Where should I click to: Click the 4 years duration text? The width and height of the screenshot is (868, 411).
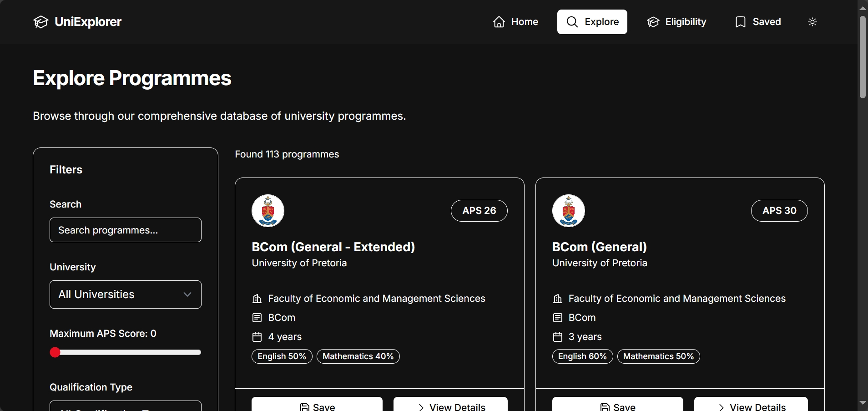[x=285, y=337]
